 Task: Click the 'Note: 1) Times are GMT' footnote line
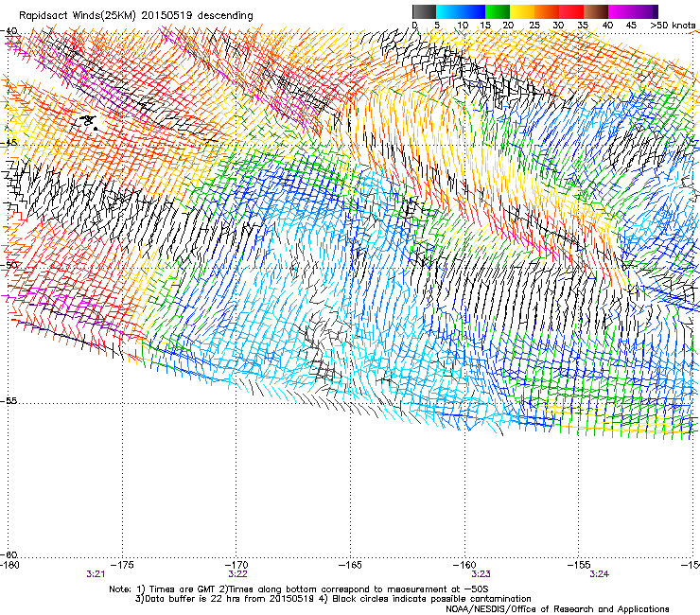pos(299,589)
